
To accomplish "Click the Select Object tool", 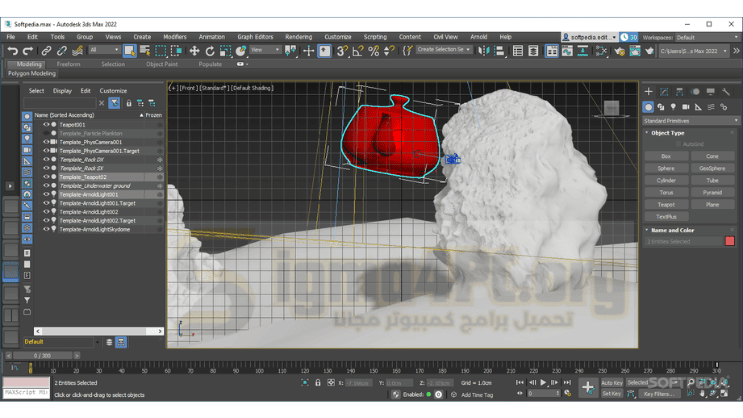I will 129,50.
